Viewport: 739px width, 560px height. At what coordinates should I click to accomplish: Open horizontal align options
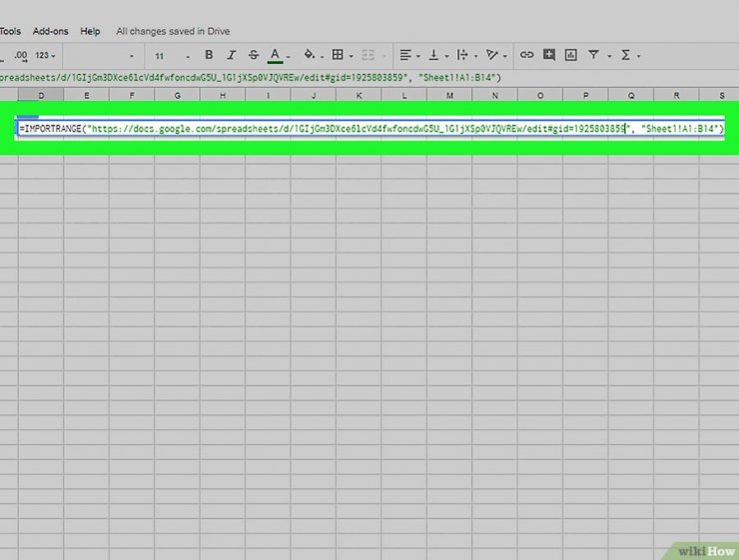coord(405,55)
